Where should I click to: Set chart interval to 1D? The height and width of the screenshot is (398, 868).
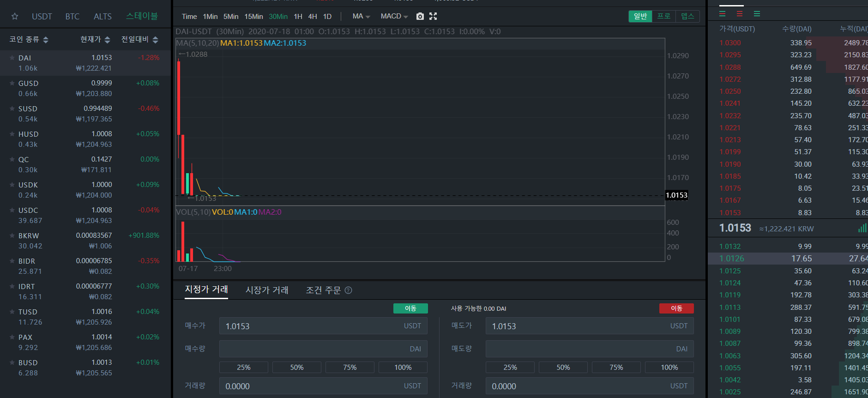click(x=327, y=17)
